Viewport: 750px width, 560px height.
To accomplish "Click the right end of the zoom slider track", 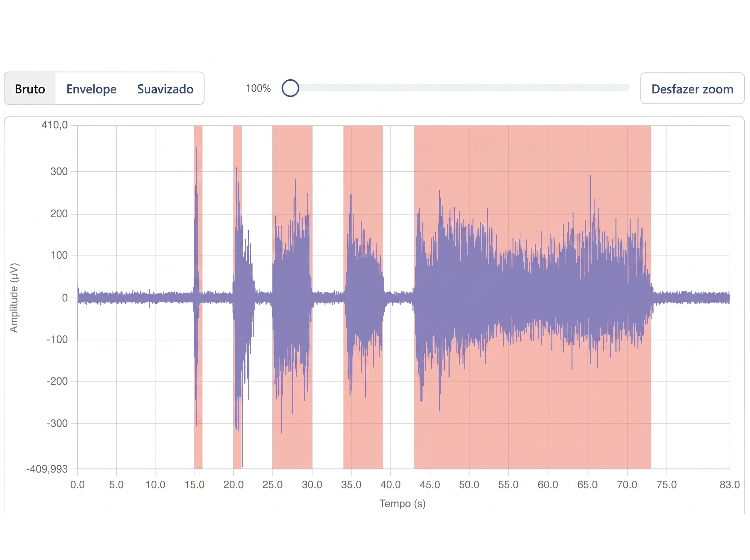I will pos(626,88).
